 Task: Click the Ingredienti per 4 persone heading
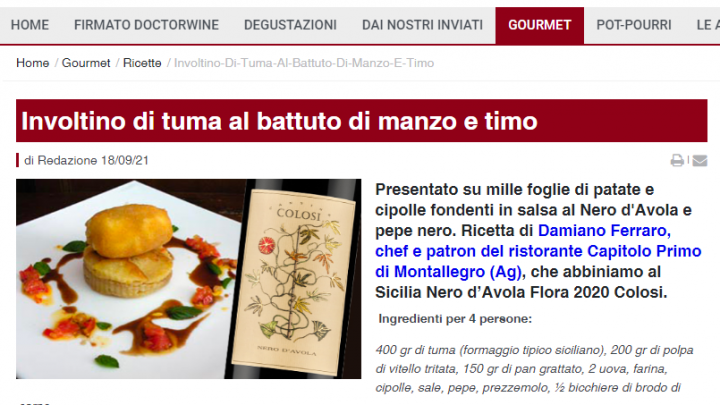(x=455, y=319)
